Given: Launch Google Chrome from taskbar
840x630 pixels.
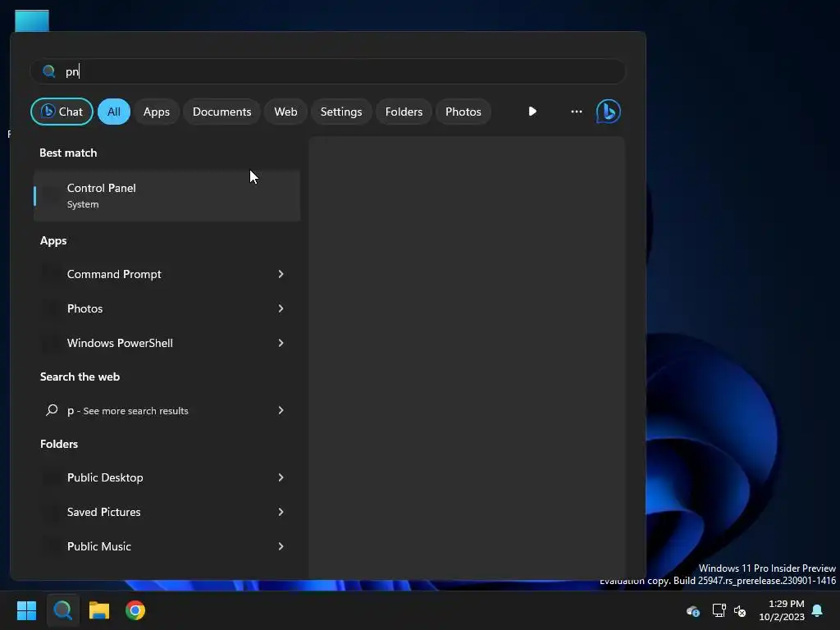Looking at the screenshot, I should pos(135,610).
